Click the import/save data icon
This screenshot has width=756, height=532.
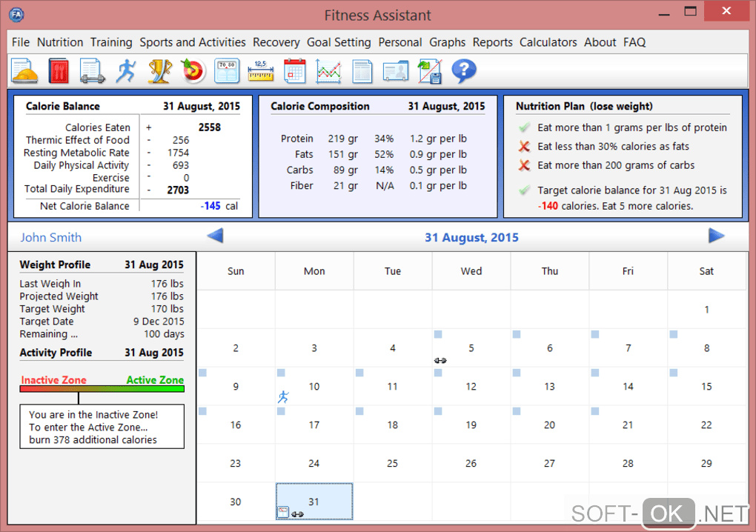pyautogui.click(x=430, y=71)
